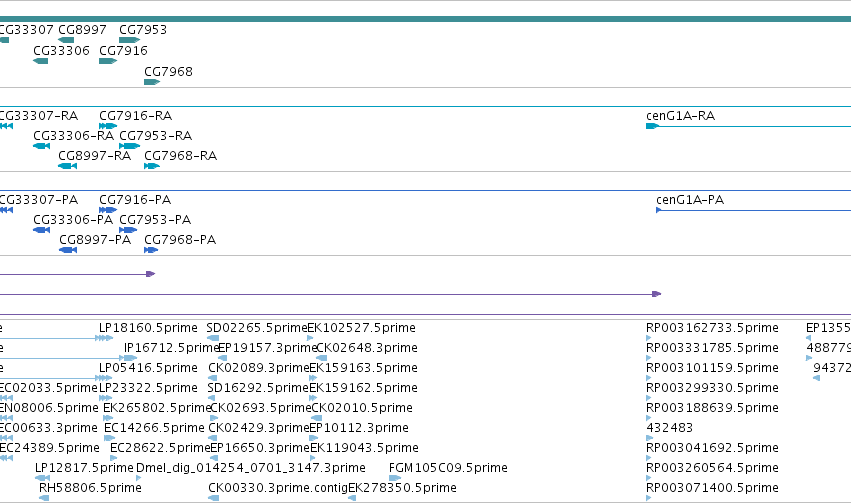Click the teal chromosome overview bar
This screenshot has width=851, height=503.
point(426,19)
